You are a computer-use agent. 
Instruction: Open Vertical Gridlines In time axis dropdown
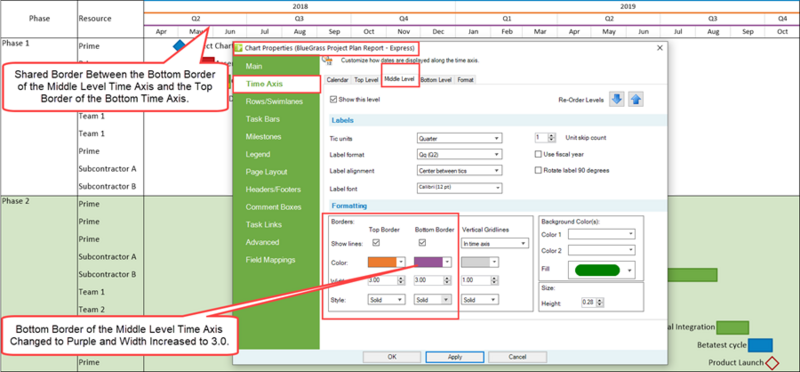coord(494,244)
